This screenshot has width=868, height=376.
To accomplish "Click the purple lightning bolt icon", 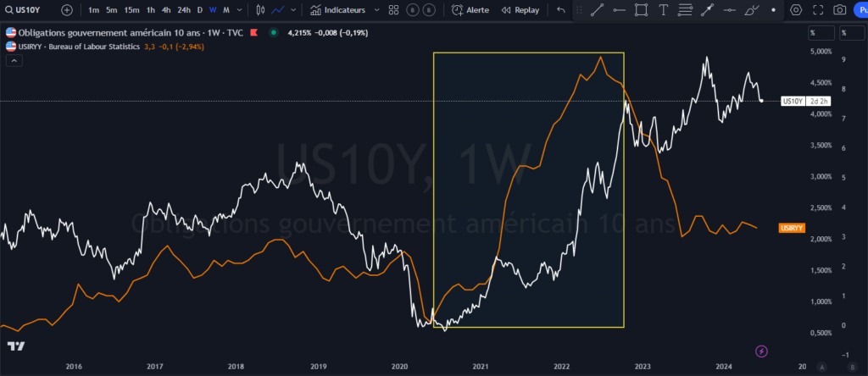I will click(x=762, y=351).
